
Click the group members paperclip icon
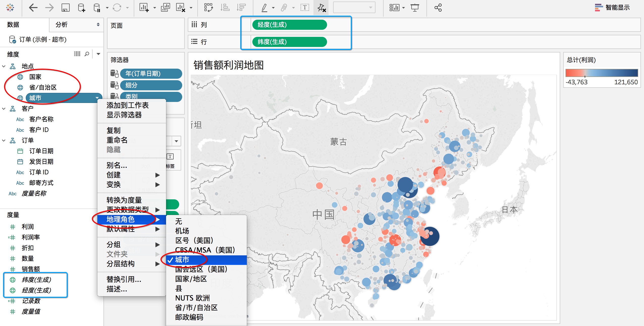284,8
